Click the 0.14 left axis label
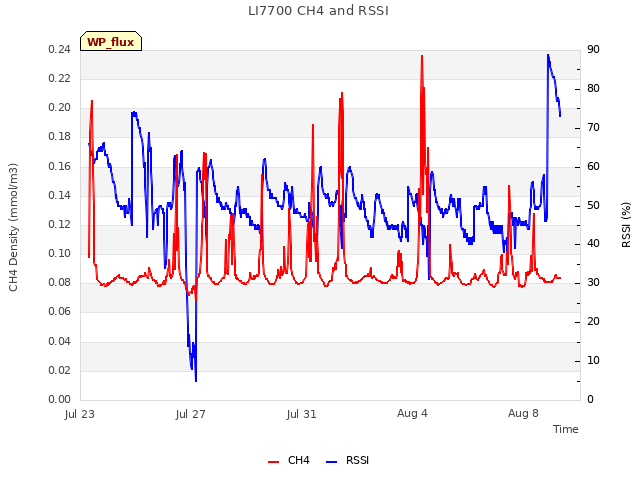Screen dimensions: 640x480 [60, 195]
